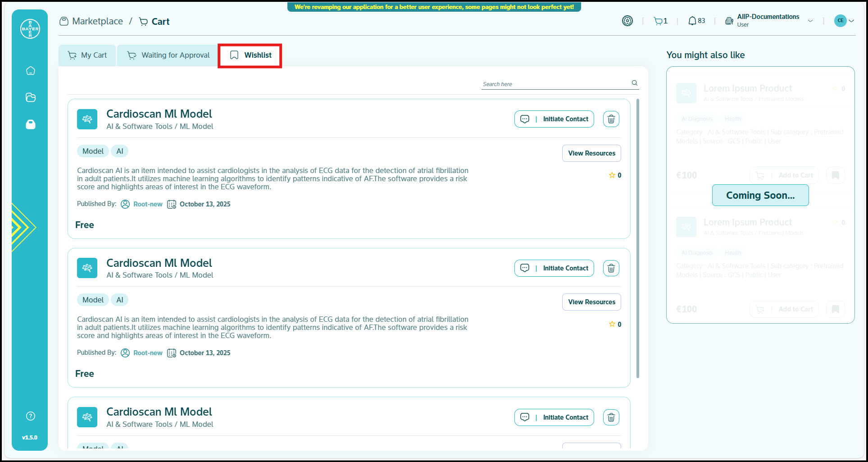Screen dimensions: 868x462
Task: Click View Resources on the first Cardioscan card
Action: (x=591, y=153)
